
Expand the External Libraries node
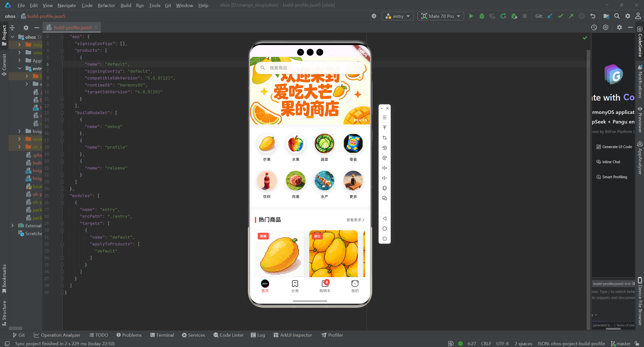tap(13, 226)
